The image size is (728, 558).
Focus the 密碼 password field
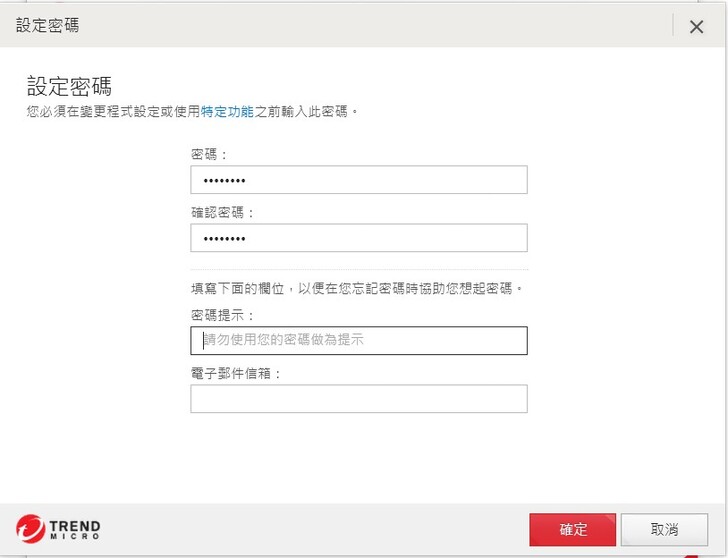358,180
